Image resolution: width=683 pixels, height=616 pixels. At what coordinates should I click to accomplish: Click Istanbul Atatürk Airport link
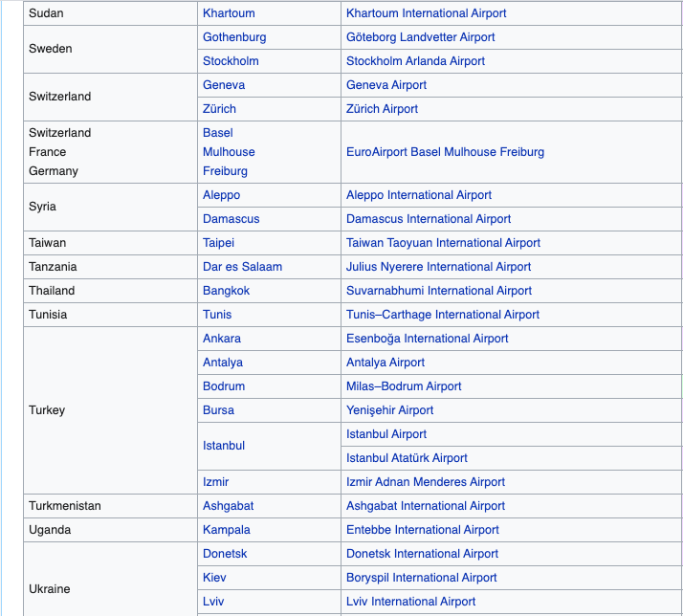[407, 458]
